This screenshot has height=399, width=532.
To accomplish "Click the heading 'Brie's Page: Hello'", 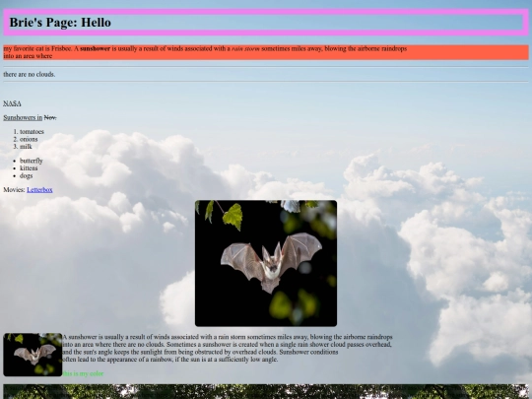I will click(x=60, y=23).
